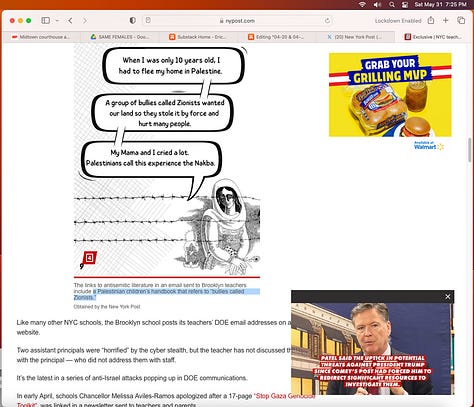Open the Share menu icon
Viewport: 474px width, 407px height.
point(431,20)
